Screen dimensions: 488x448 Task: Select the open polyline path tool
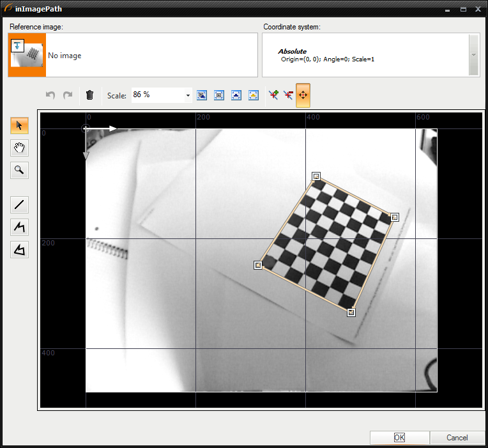(x=19, y=227)
